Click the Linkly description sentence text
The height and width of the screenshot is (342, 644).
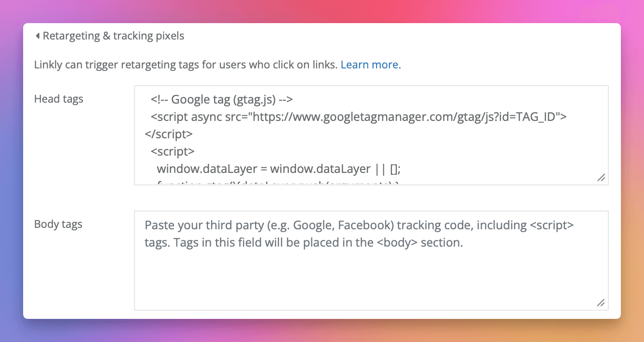186,64
